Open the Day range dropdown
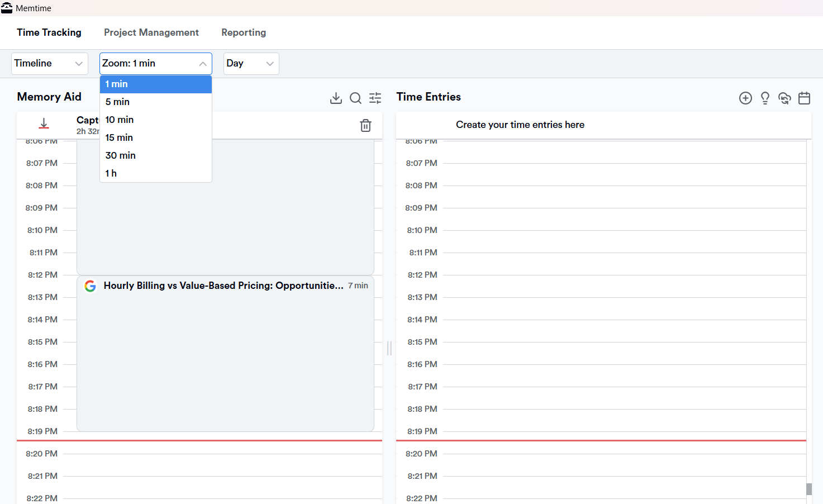 click(251, 64)
